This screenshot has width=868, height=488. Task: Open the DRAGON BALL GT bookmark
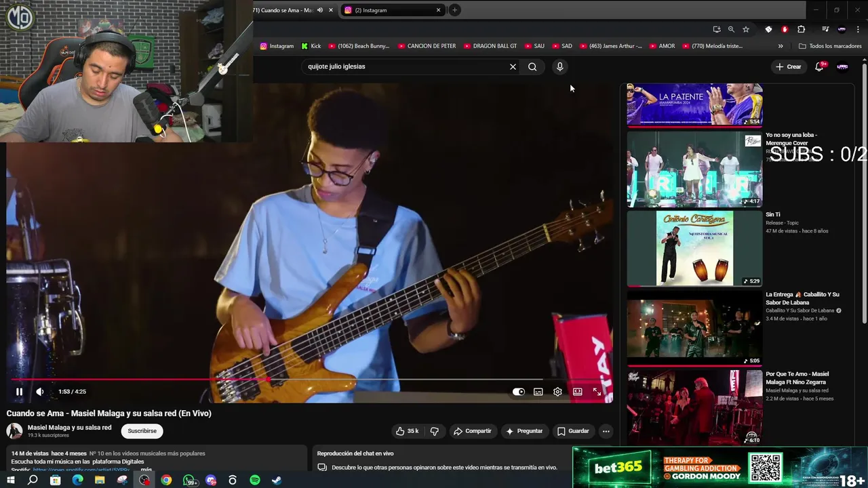pyautogui.click(x=490, y=46)
